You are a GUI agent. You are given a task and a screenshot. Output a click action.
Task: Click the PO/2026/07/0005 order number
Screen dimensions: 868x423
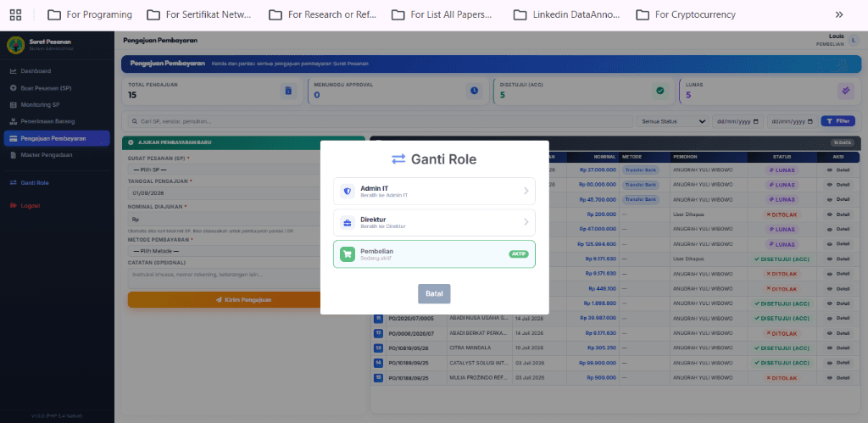coord(411,319)
